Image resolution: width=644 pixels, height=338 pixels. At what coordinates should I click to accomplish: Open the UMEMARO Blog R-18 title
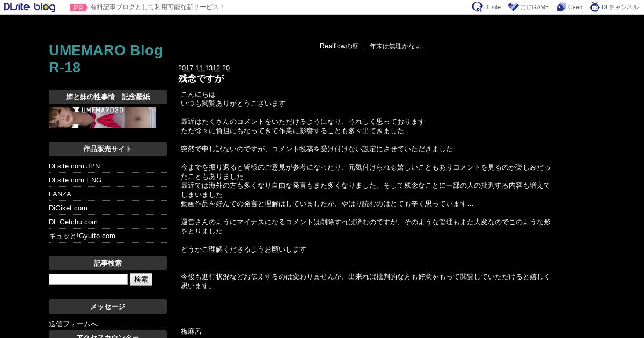[106, 59]
